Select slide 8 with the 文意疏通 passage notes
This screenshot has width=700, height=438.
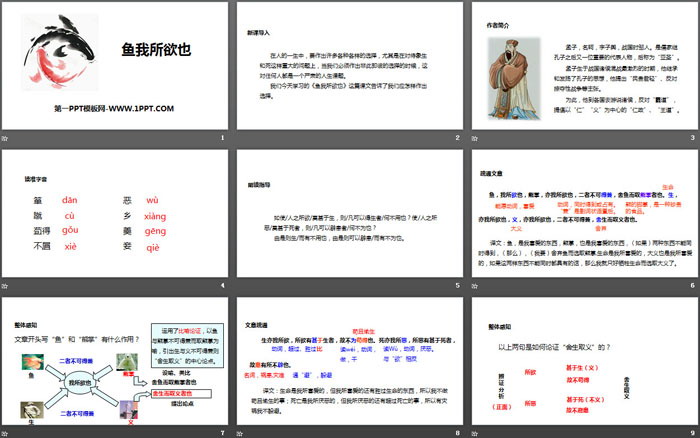pos(350,361)
